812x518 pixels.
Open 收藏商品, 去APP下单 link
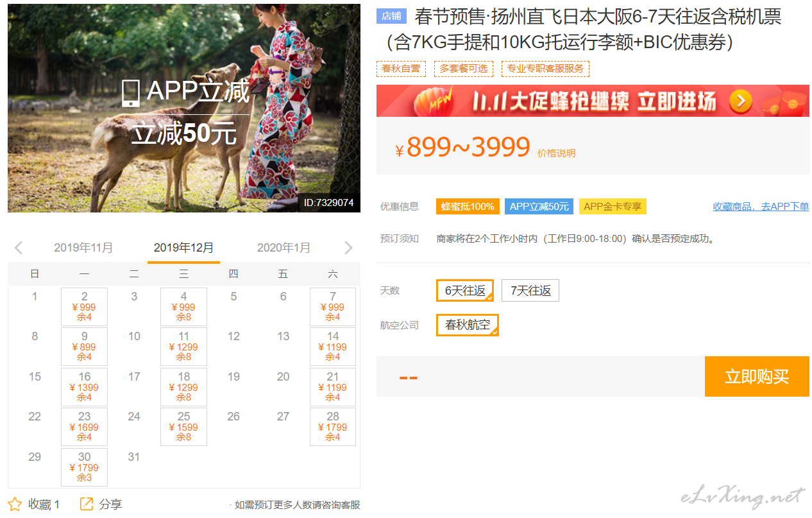(761, 207)
